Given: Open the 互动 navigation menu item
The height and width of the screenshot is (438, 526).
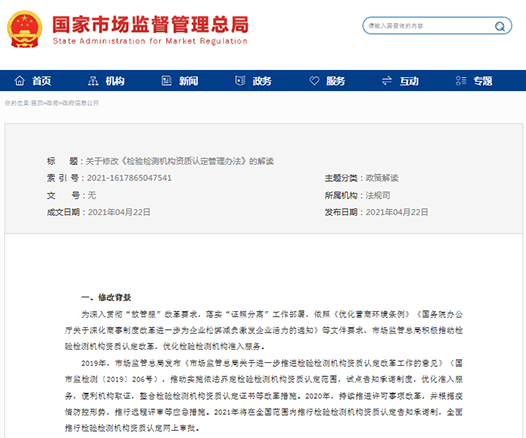Looking at the screenshot, I should (x=409, y=81).
